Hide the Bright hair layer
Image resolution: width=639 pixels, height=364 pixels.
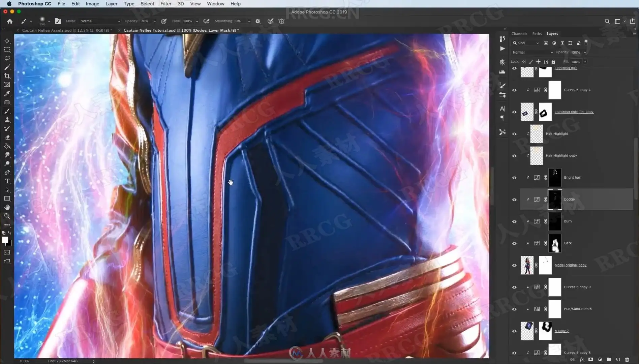pos(514,178)
